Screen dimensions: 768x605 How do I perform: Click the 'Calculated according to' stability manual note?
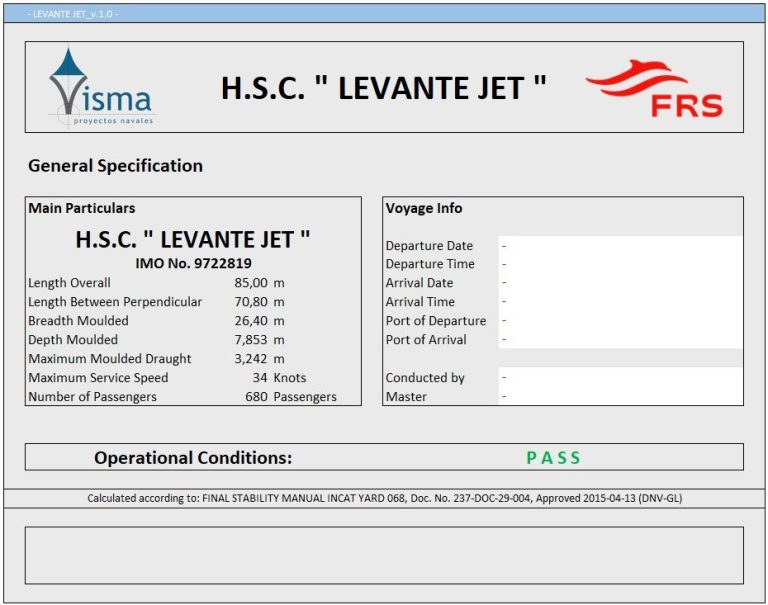pos(384,498)
